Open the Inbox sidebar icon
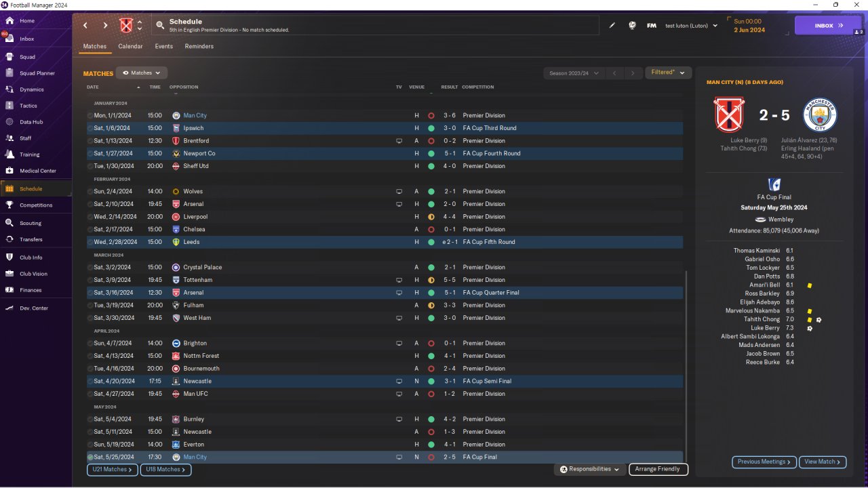868x488 pixels. coord(9,39)
